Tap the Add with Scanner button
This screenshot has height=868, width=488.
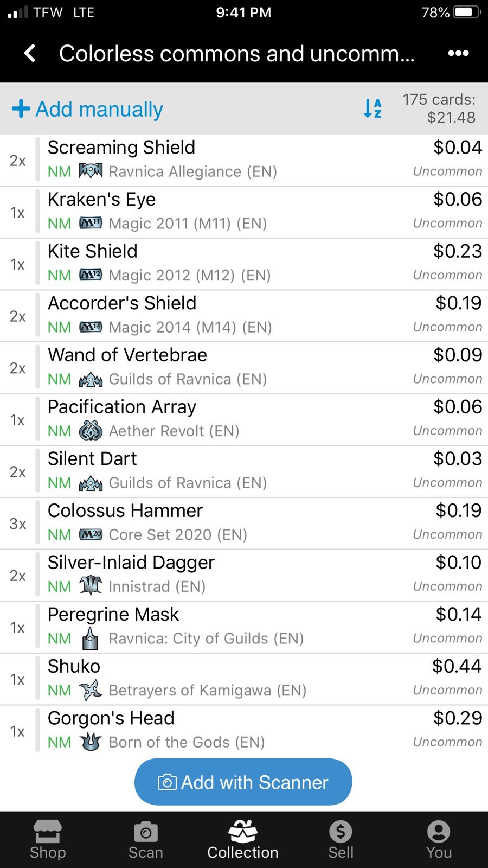(243, 782)
